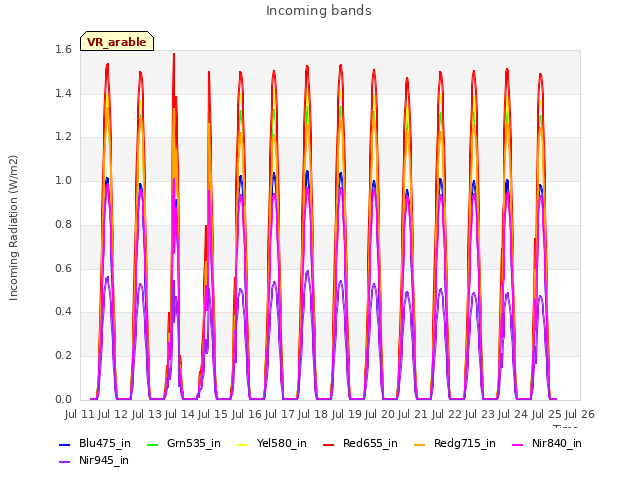Click the Jul 16 x-axis date label

click(246, 414)
